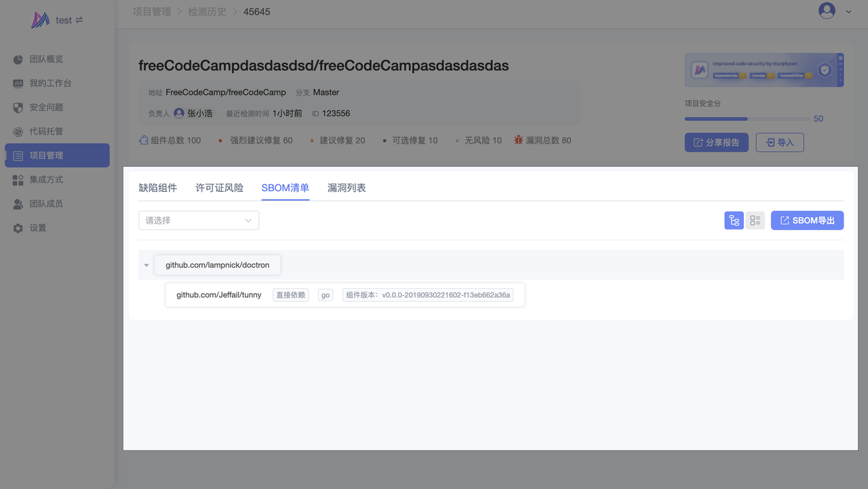Click the 设置 gear icon
The image size is (868, 489).
(18, 229)
